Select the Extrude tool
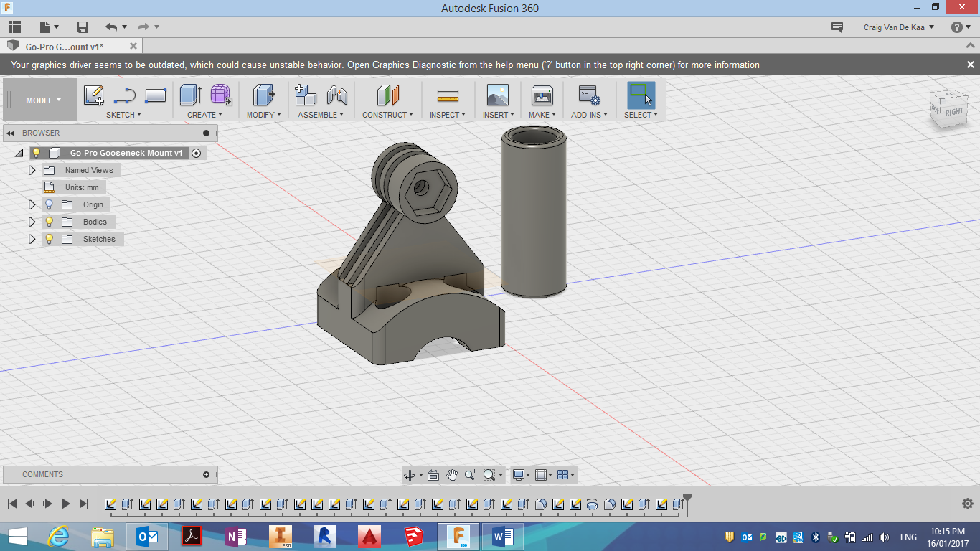The height and width of the screenshot is (551, 980). pos(190,95)
